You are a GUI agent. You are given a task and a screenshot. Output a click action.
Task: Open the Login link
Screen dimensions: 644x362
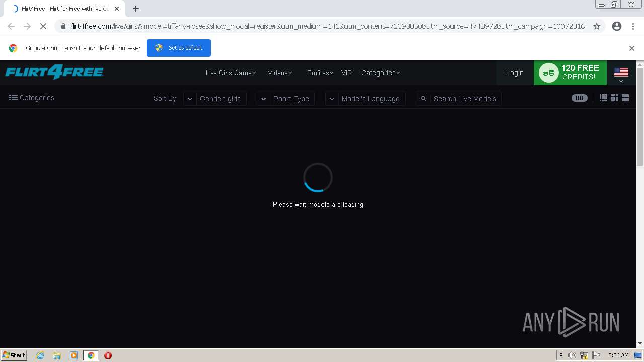point(515,73)
